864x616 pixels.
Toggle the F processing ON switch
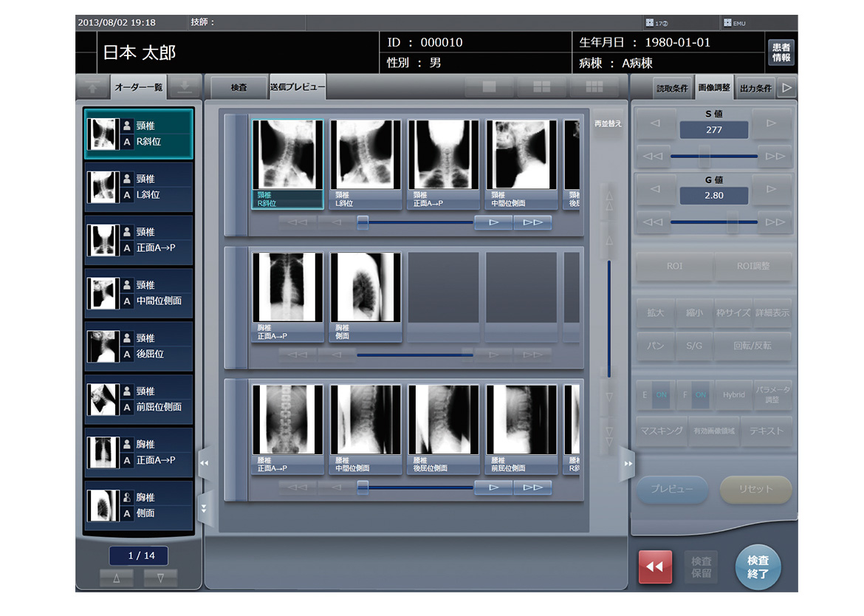[694, 395]
